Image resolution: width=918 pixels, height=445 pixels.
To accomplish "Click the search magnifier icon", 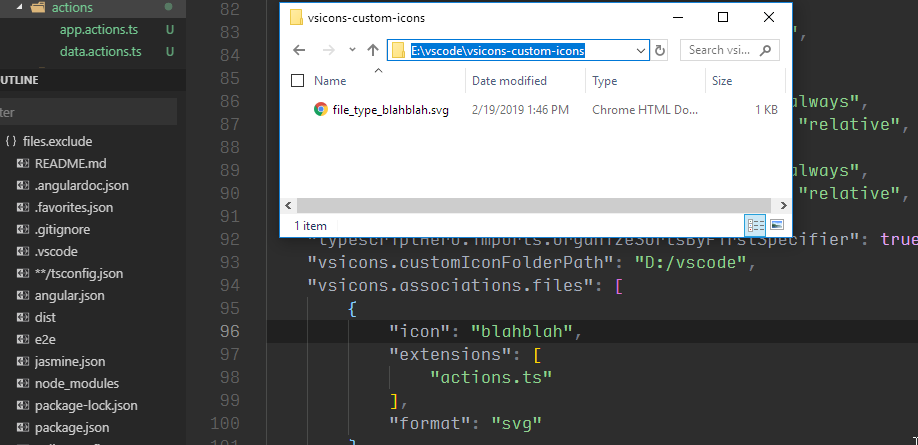I will 765,50.
